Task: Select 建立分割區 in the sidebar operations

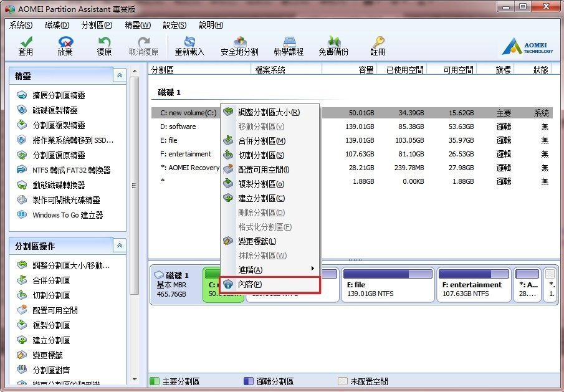Action: pyautogui.click(x=44, y=340)
